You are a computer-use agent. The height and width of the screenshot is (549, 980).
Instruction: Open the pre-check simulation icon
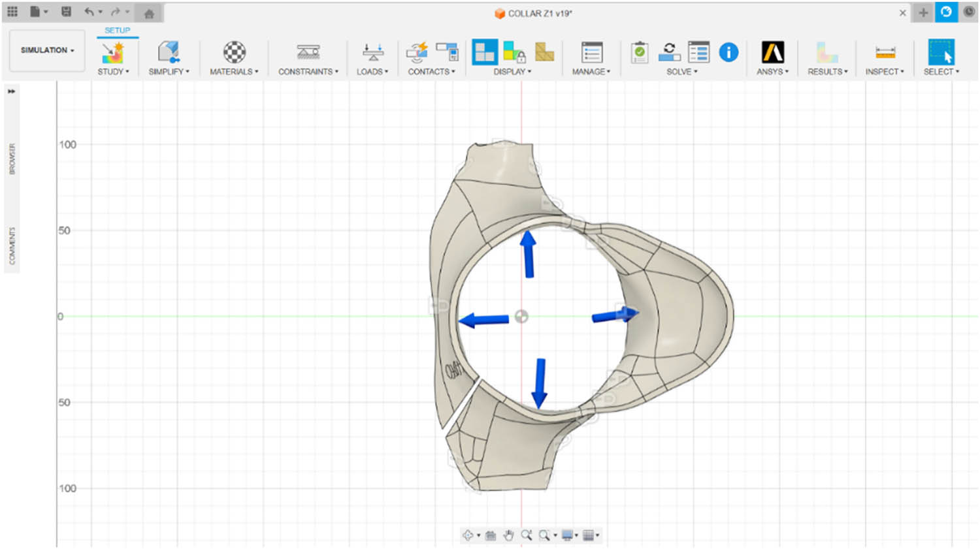tap(639, 52)
